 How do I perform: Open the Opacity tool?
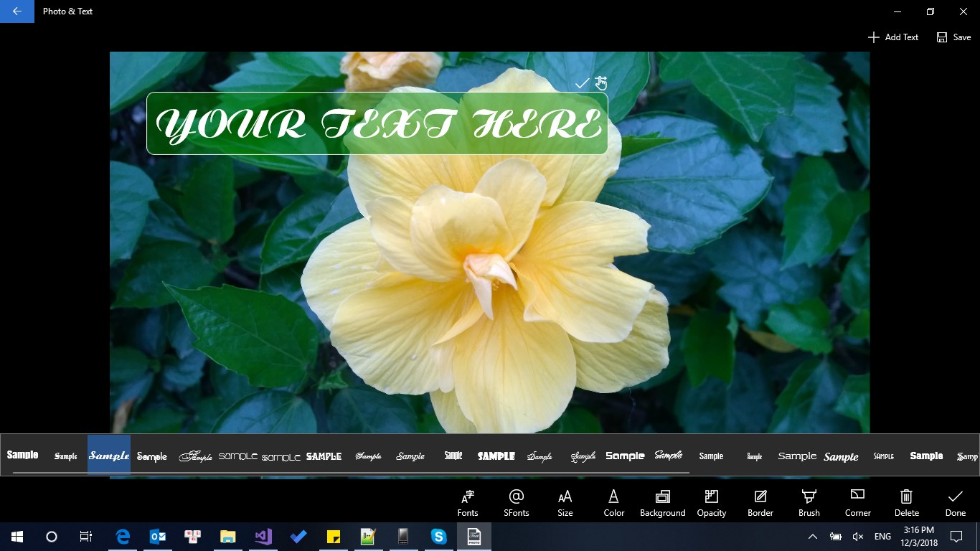click(712, 503)
